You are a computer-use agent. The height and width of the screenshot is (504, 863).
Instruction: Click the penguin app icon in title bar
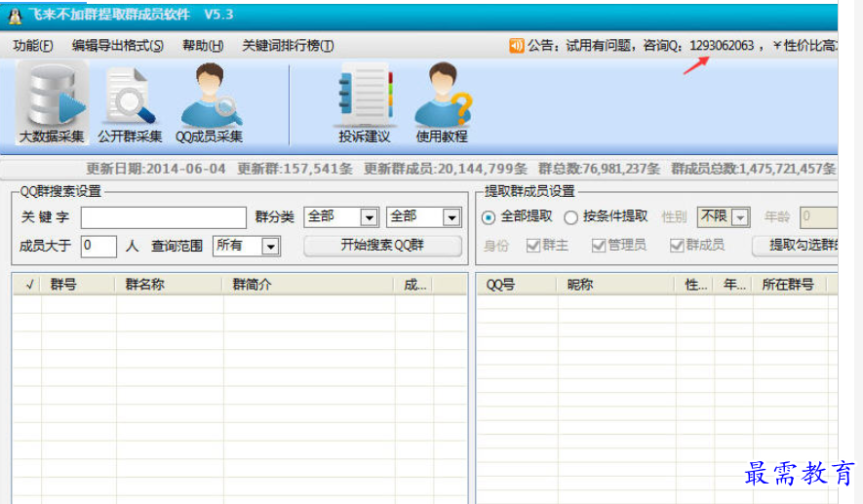15,16
